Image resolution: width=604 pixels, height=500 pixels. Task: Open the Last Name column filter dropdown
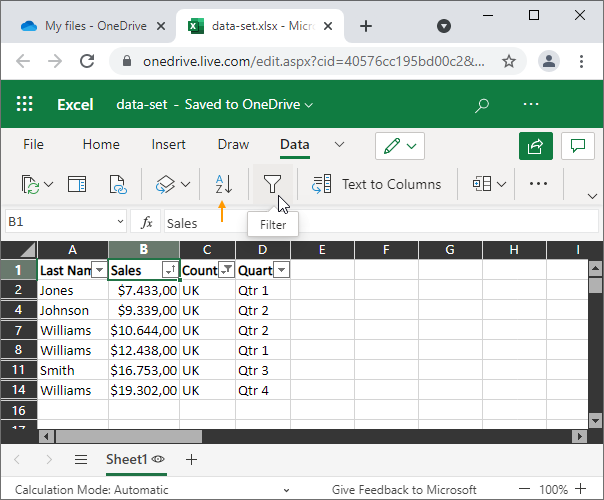click(x=99, y=270)
